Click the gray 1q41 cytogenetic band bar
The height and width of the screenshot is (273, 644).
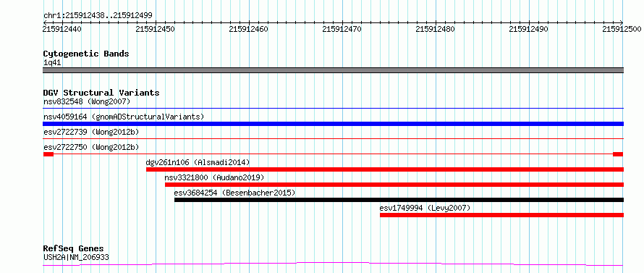(x=333, y=70)
